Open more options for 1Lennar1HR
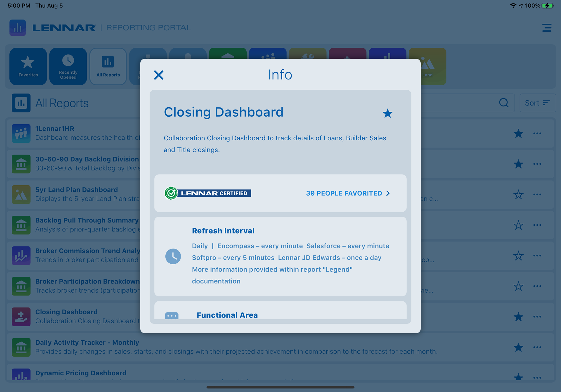The image size is (561, 392). [537, 133]
